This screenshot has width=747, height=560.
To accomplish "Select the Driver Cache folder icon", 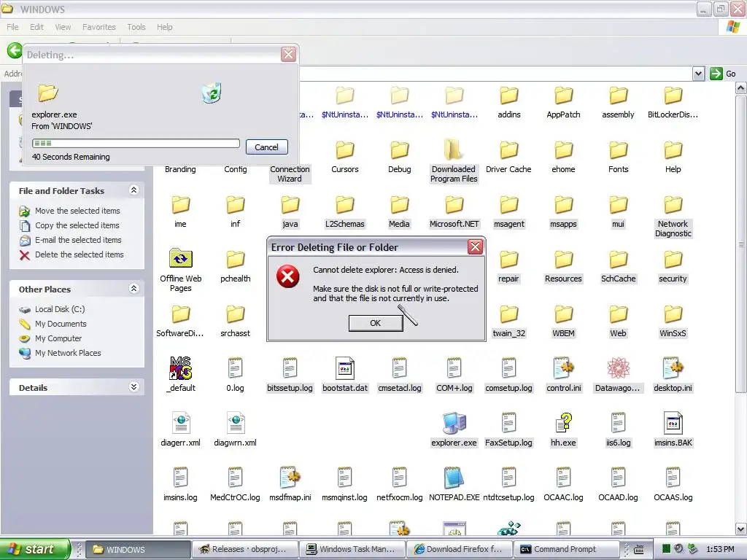I will [x=508, y=150].
